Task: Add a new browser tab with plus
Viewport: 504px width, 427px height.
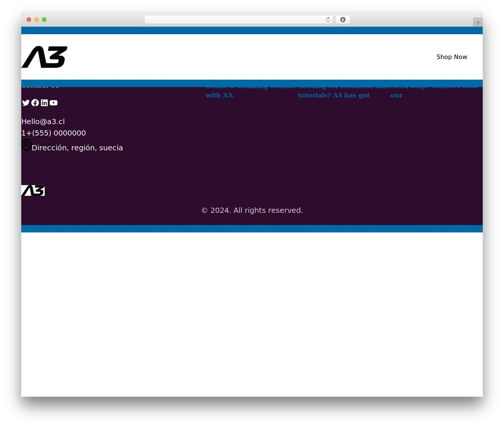Action: click(478, 22)
